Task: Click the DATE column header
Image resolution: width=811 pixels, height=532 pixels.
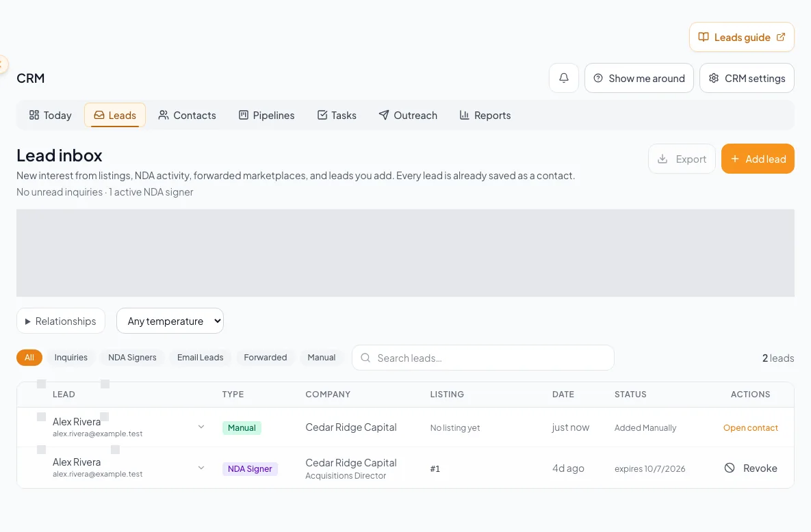Action: pos(563,394)
